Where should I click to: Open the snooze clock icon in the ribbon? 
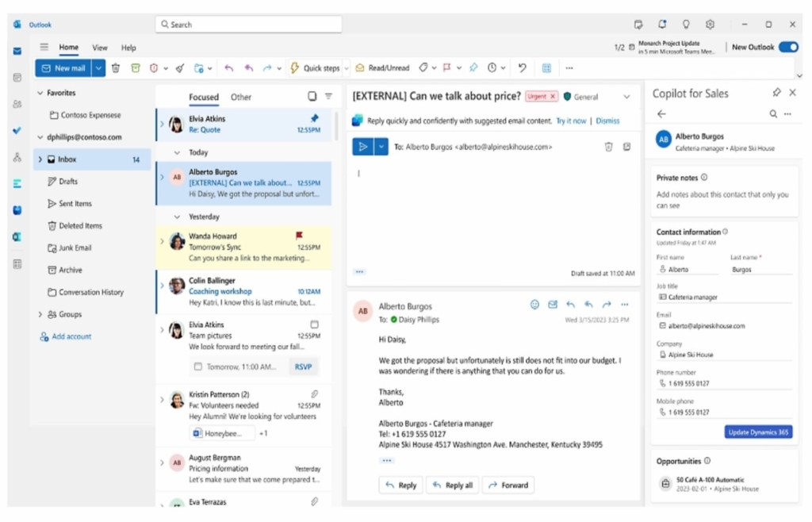490,67
